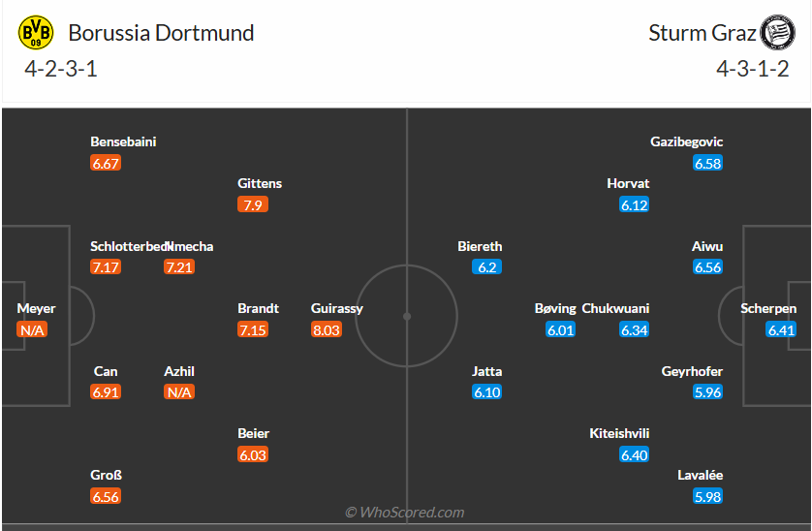812x531 pixels.
Task: Click the Borussia Dortmund club crest
Action: point(37,33)
